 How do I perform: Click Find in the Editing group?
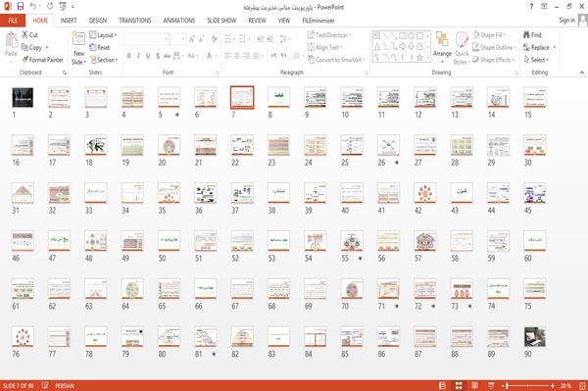532,35
